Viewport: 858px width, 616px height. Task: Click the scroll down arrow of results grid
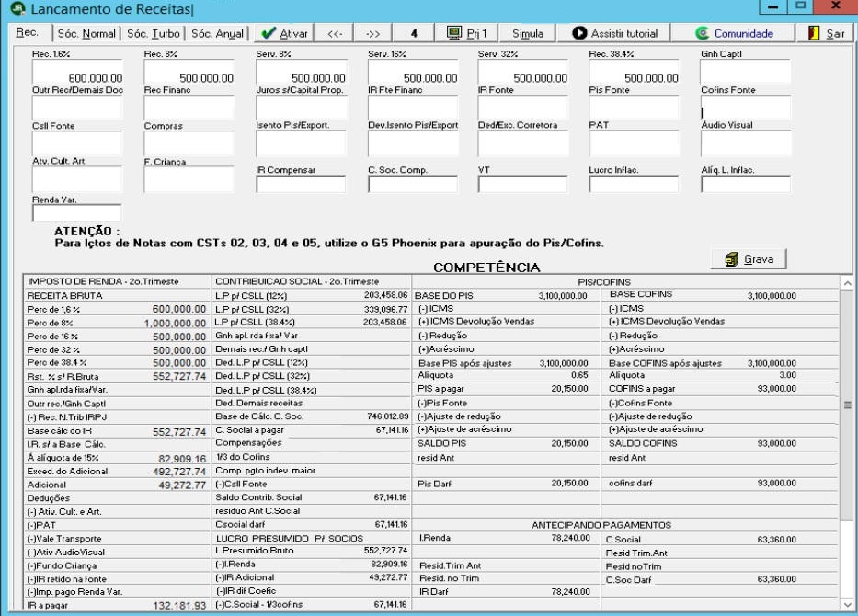tap(847, 605)
